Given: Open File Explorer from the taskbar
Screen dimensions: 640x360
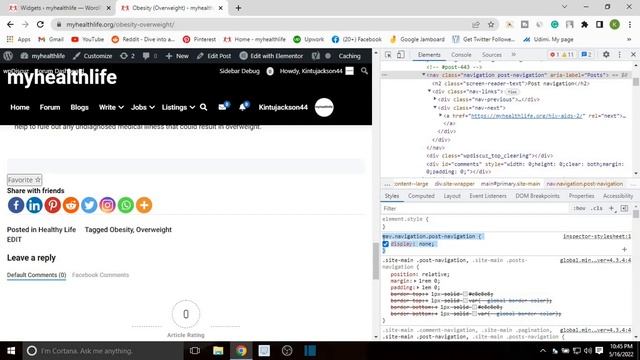Looking at the screenshot, I should [218, 351].
